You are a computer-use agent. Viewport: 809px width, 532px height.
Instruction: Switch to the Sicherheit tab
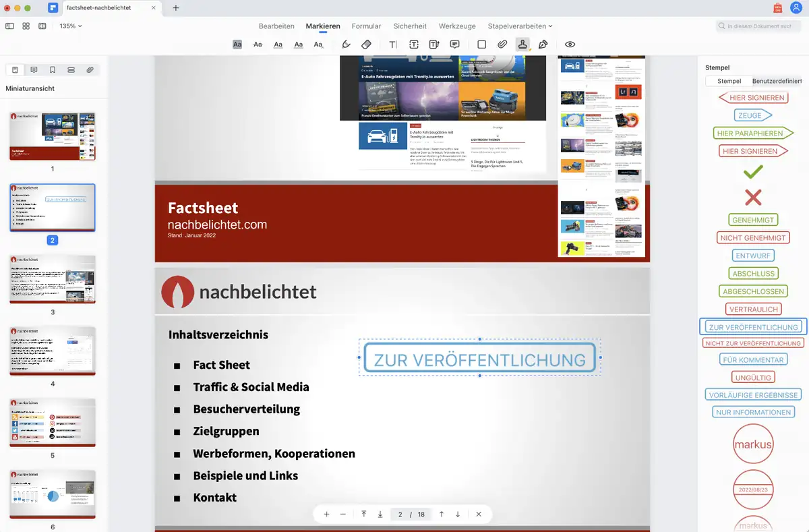click(410, 26)
